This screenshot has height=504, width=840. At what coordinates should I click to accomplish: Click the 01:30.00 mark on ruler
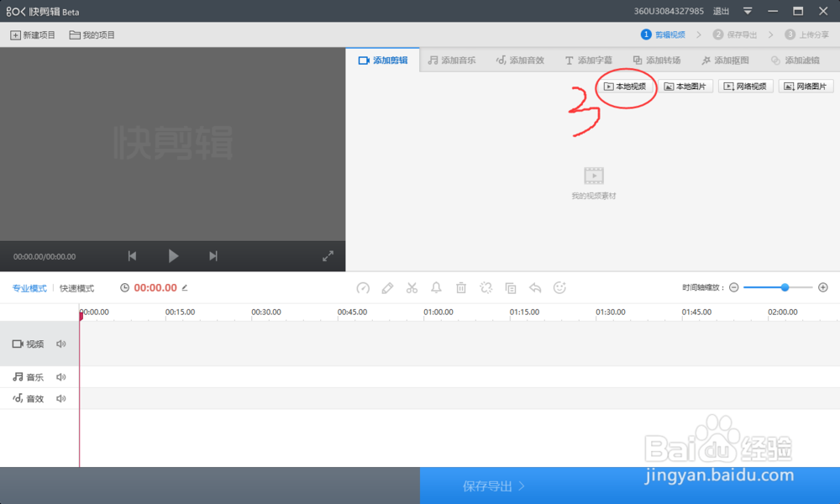pos(610,312)
